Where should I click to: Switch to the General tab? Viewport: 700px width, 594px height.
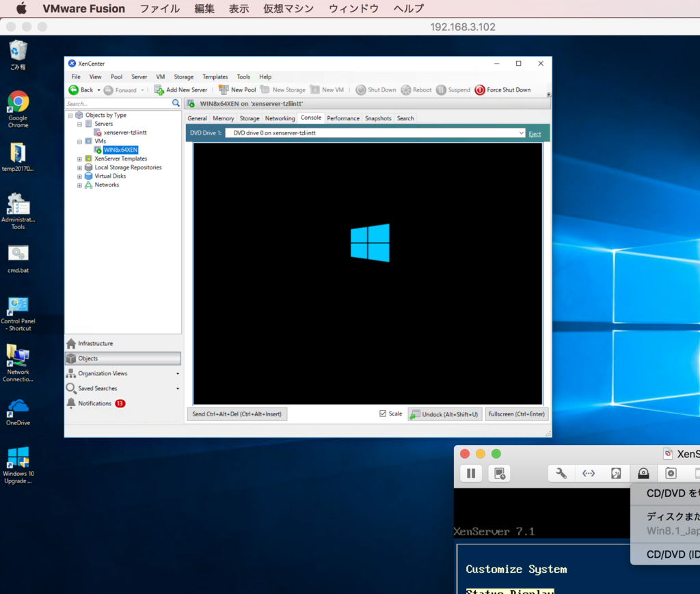point(197,118)
